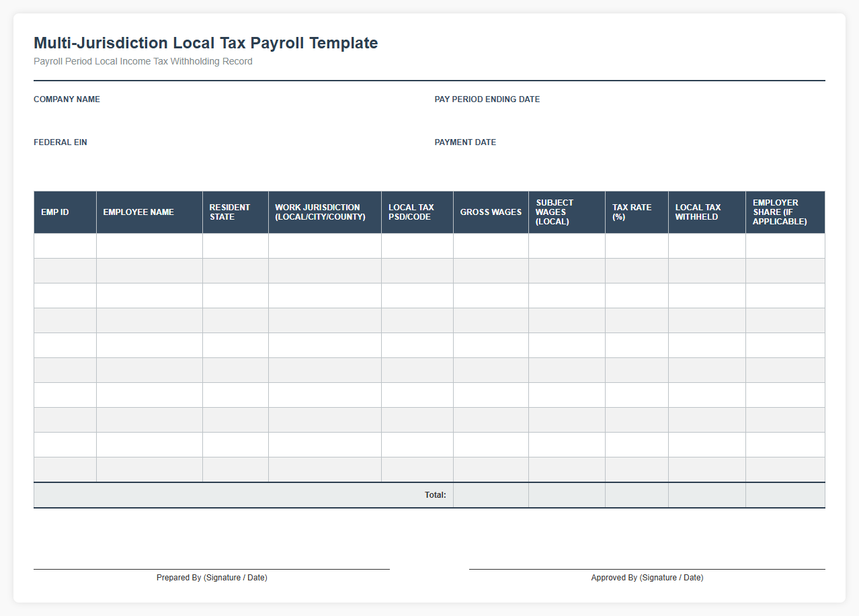Click the TAX RATE (%) column header
The image size is (859, 616).
(637, 212)
